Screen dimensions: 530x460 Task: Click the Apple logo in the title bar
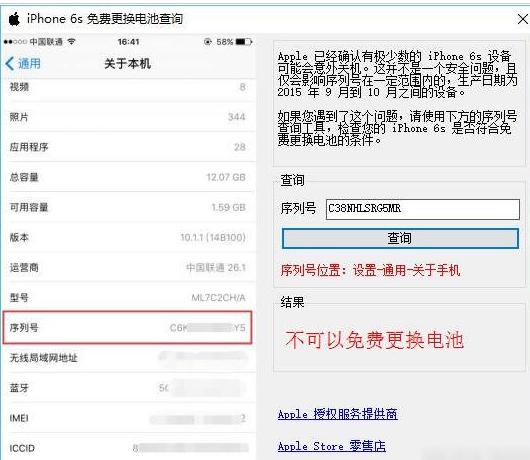[14, 19]
